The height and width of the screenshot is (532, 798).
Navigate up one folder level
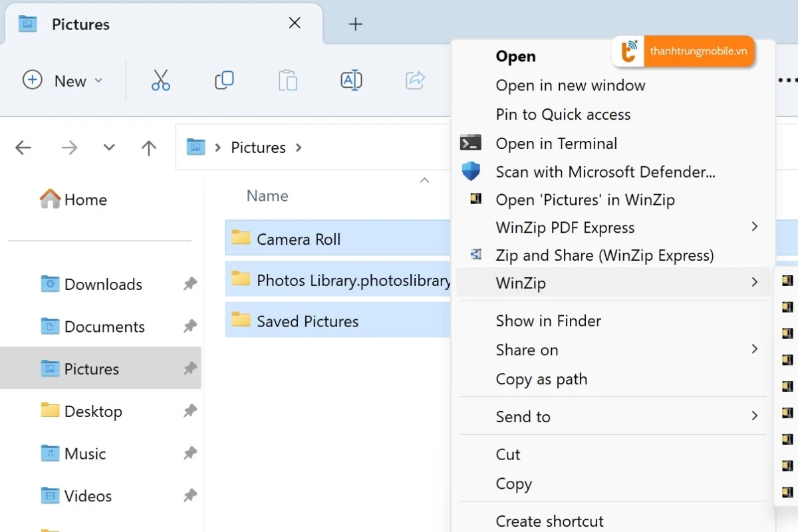[149, 148]
